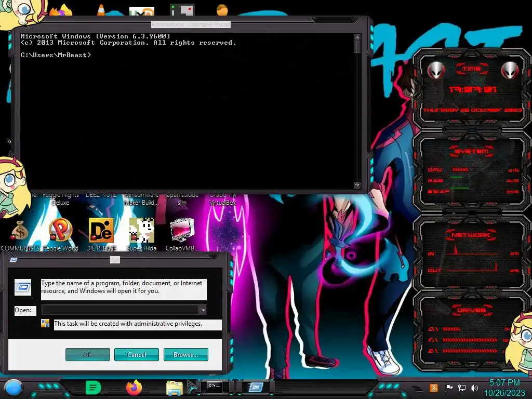Click the shark fin taskbar icon
The height and width of the screenshot is (399, 532).
pyautogui.click(x=192, y=388)
